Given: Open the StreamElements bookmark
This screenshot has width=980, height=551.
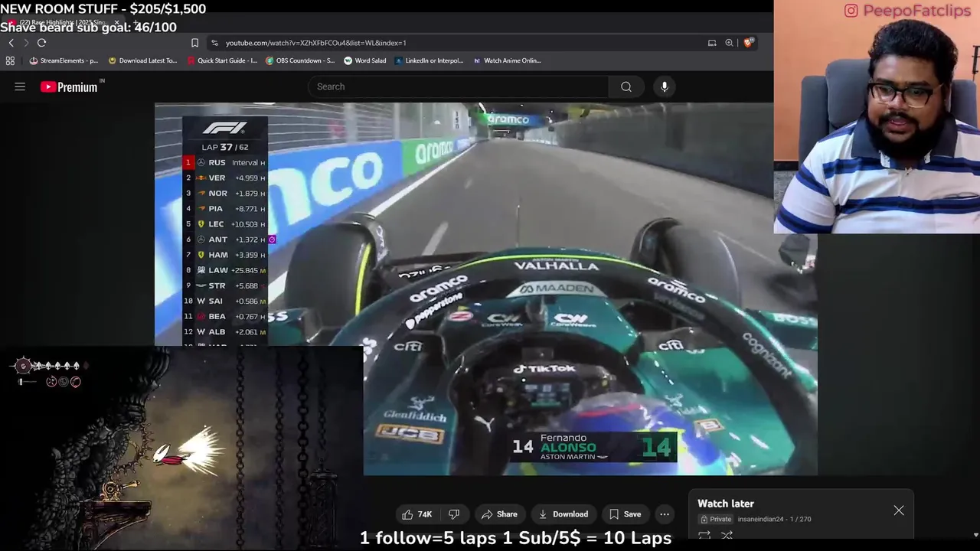Looking at the screenshot, I should [64, 60].
